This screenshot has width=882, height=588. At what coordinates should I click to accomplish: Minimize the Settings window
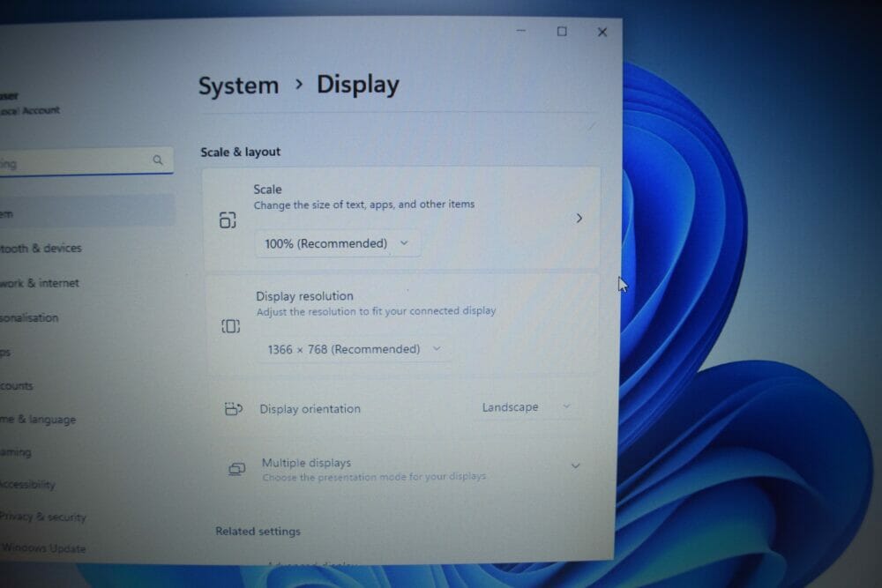(521, 31)
